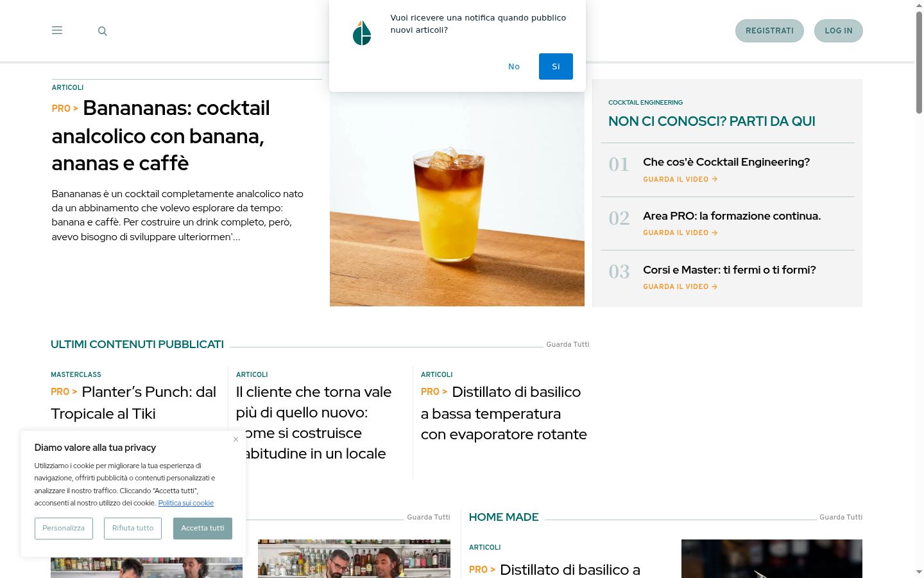The width and height of the screenshot is (924, 578).
Task: Click the dark thumbnail in HOME MADE
Action: [x=771, y=559]
